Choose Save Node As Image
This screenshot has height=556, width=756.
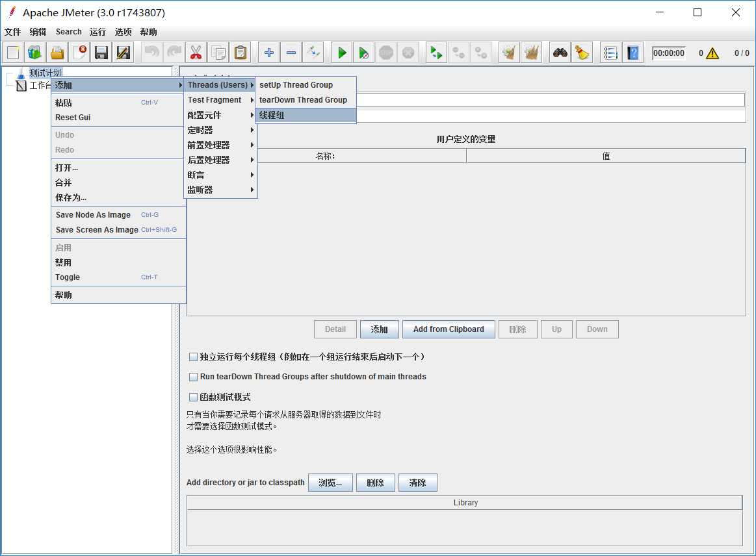pyautogui.click(x=118, y=215)
